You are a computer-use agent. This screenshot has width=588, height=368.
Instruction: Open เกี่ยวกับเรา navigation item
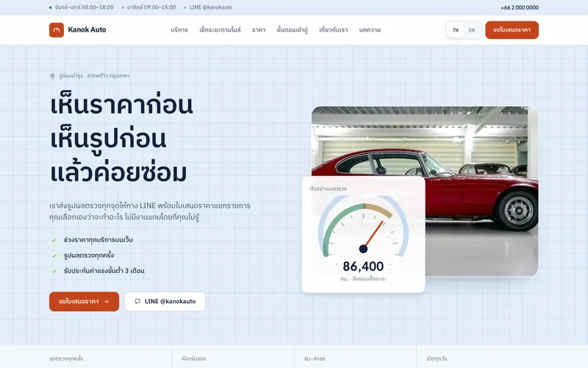(x=334, y=30)
